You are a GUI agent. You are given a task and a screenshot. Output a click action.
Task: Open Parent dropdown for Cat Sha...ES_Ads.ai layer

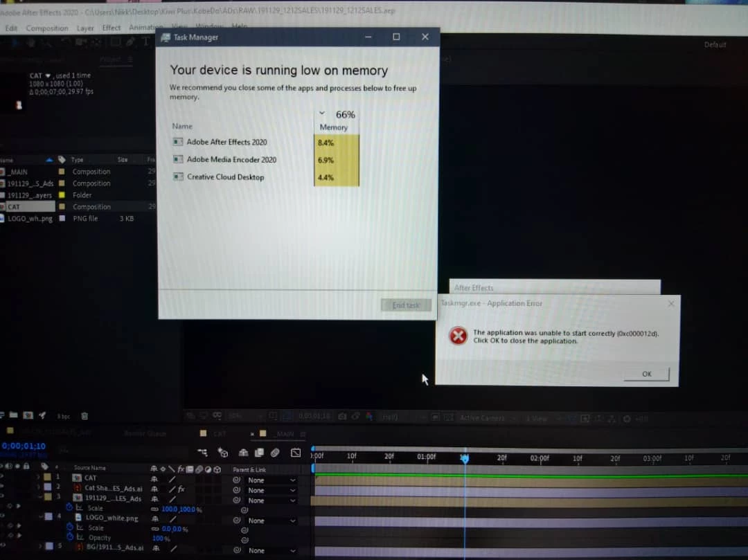(271, 490)
